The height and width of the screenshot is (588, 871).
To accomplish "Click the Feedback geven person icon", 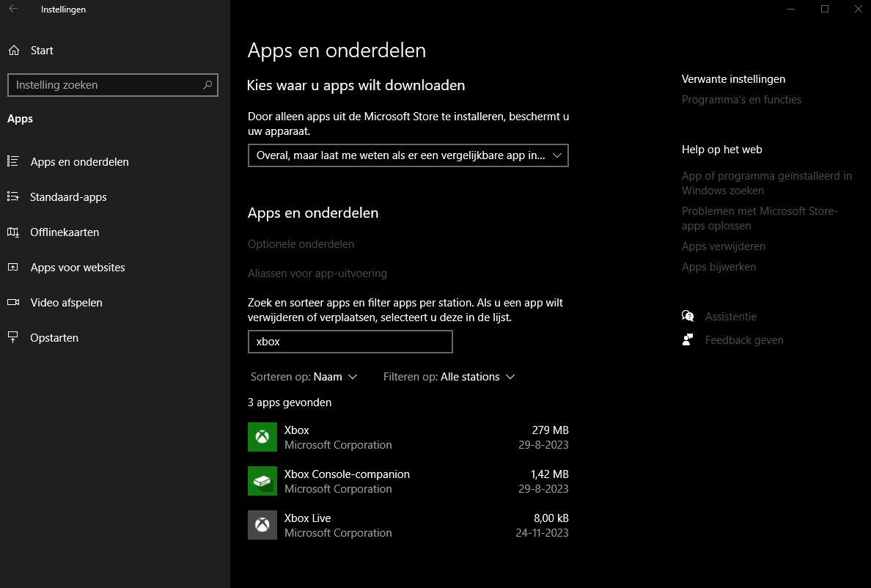I will [x=688, y=340].
